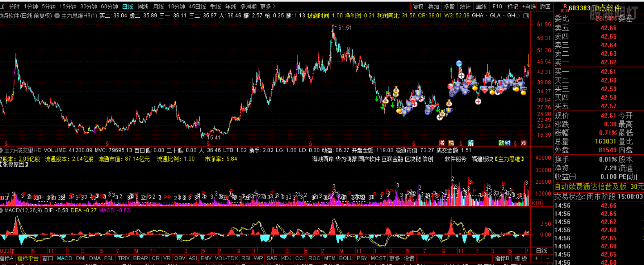Open the 设置 indicator settings
644x265 pixels.
(x=409, y=258)
